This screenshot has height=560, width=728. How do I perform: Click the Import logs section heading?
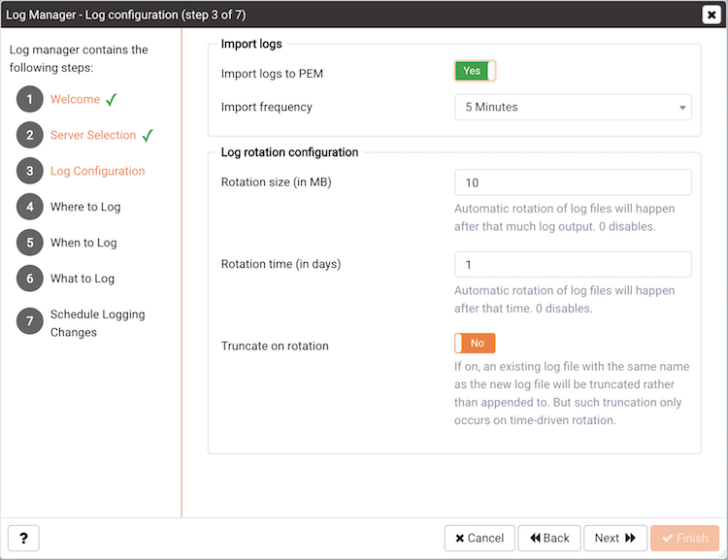251,44
